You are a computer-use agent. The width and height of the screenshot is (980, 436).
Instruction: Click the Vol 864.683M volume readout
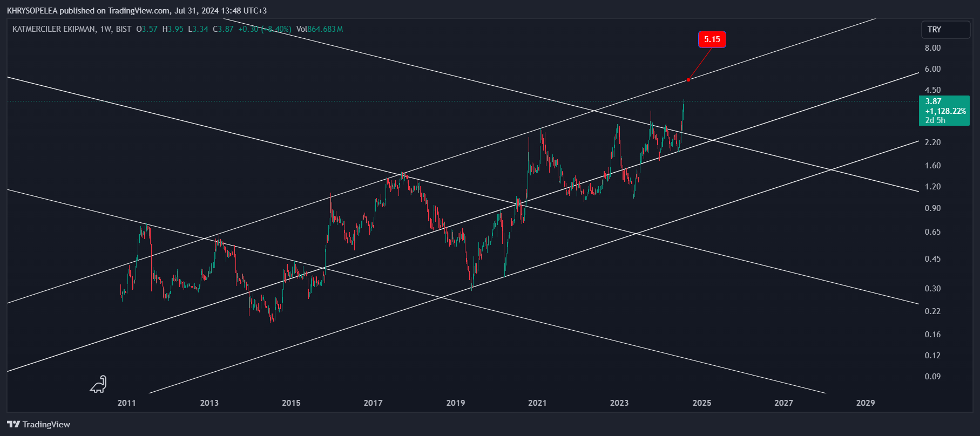point(320,29)
